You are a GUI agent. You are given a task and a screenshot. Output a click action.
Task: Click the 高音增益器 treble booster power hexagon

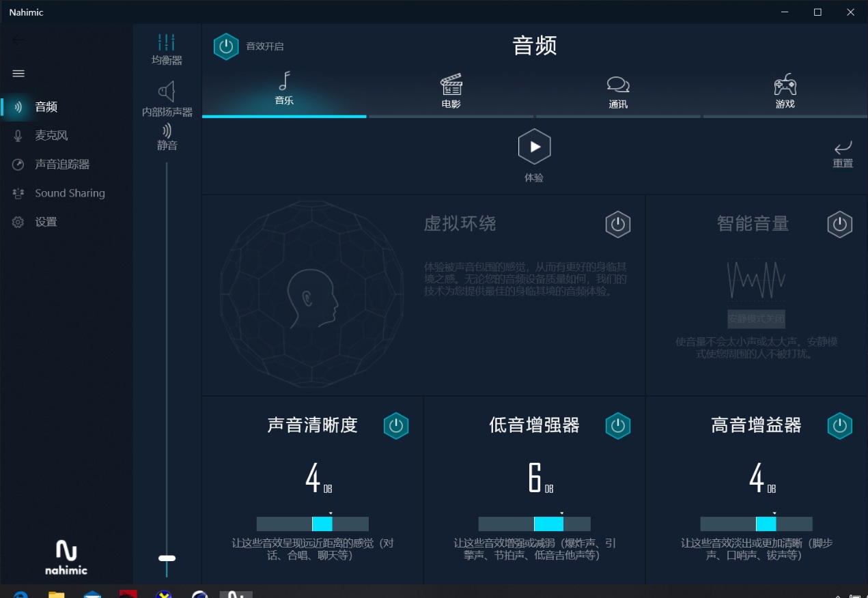[839, 425]
